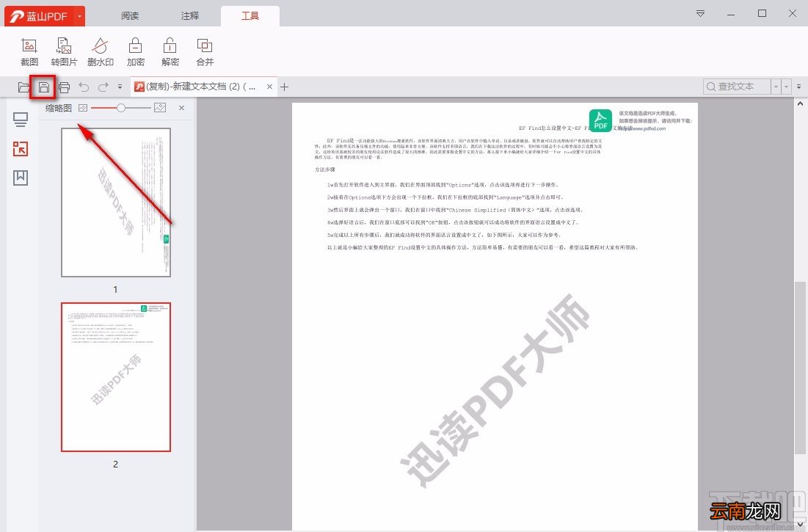The height and width of the screenshot is (532, 808).
Task: Print the document via printer icon
Action: (64, 87)
